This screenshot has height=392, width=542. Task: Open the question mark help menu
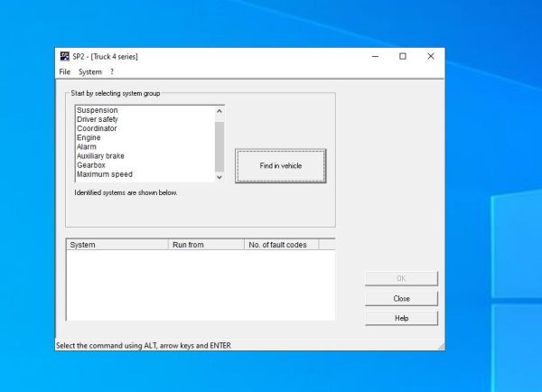pyautogui.click(x=112, y=72)
